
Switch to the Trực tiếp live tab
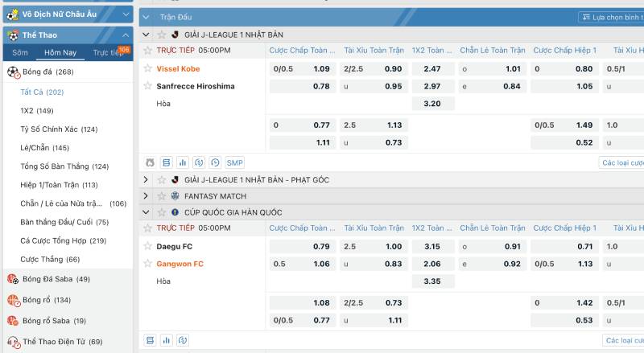pos(107,52)
